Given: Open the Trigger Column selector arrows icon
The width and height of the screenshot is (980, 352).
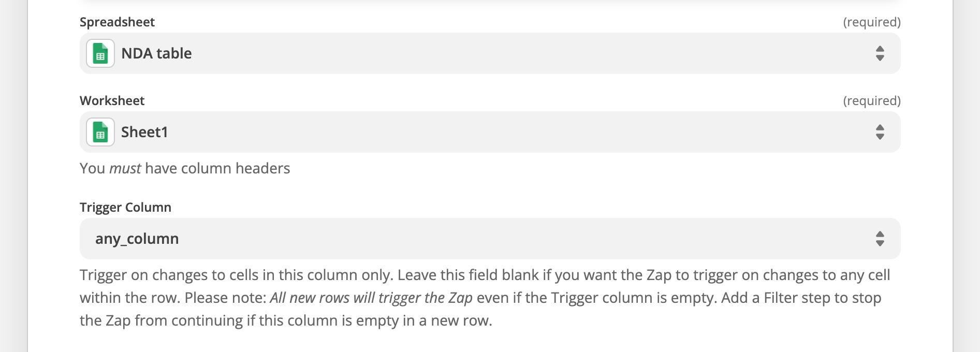Looking at the screenshot, I should point(880,239).
